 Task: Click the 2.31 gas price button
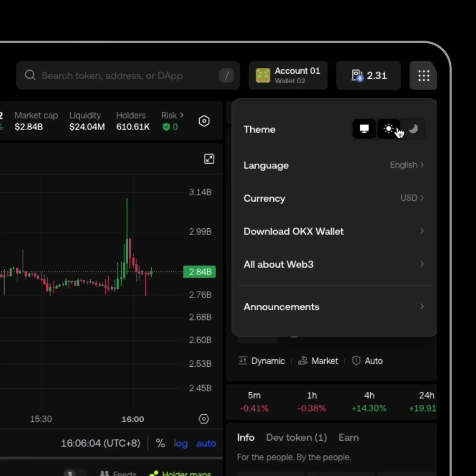click(x=369, y=75)
